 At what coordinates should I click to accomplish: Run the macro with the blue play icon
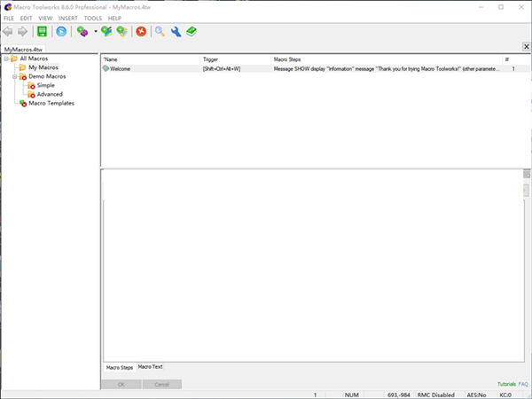[61, 32]
